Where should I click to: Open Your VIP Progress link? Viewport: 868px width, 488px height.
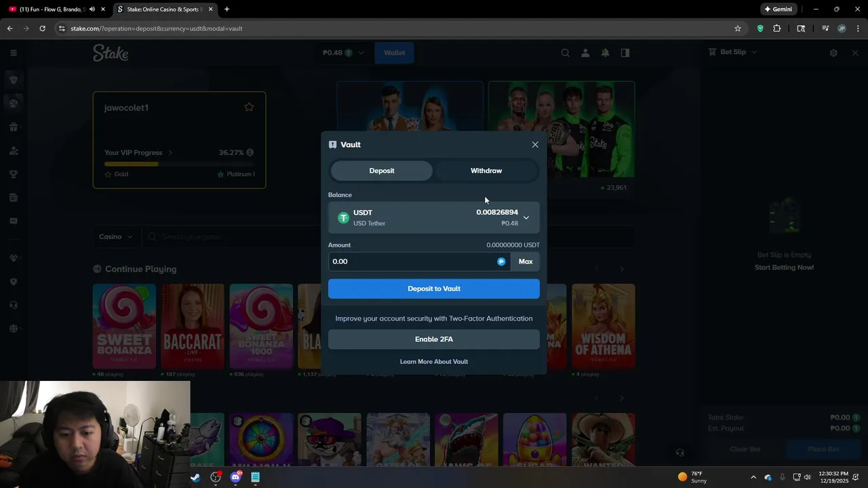pyautogui.click(x=138, y=152)
